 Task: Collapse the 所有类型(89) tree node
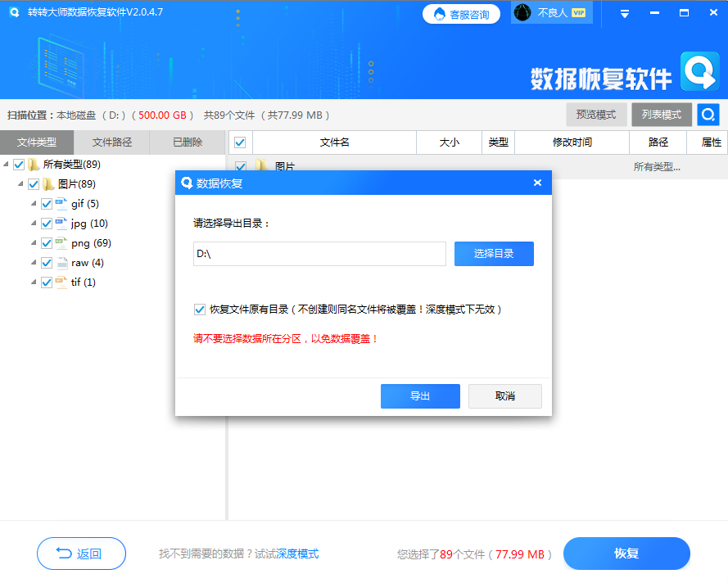(x=7, y=164)
